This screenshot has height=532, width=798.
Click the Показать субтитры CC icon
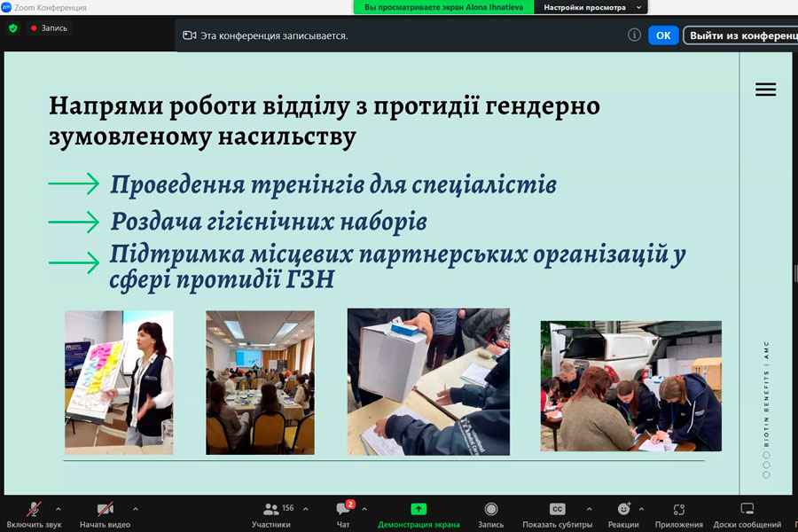point(558,509)
